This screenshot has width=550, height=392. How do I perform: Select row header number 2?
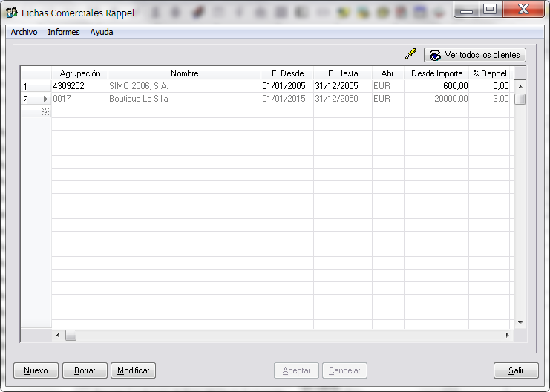click(x=36, y=99)
